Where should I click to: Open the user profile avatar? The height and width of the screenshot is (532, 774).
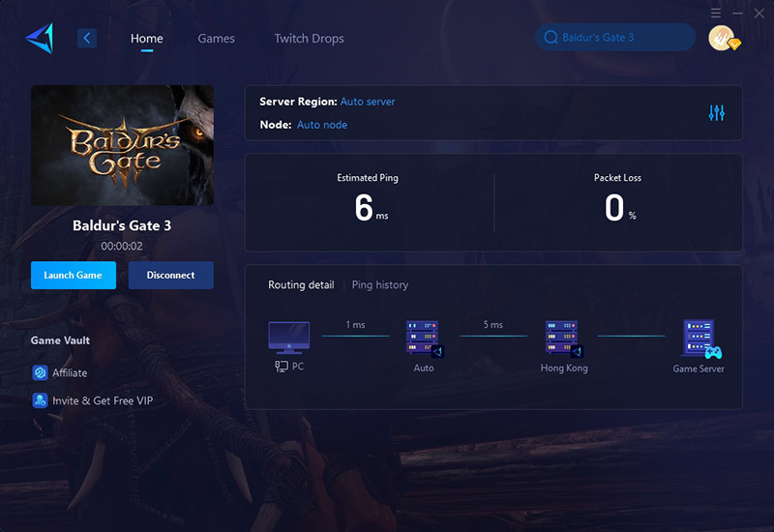pos(723,38)
